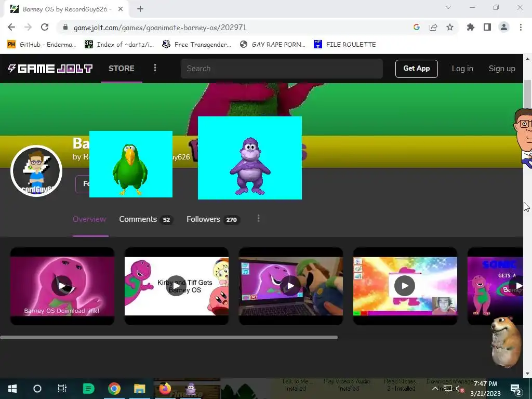Open Firefox from the taskbar

[x=165, y=389]
